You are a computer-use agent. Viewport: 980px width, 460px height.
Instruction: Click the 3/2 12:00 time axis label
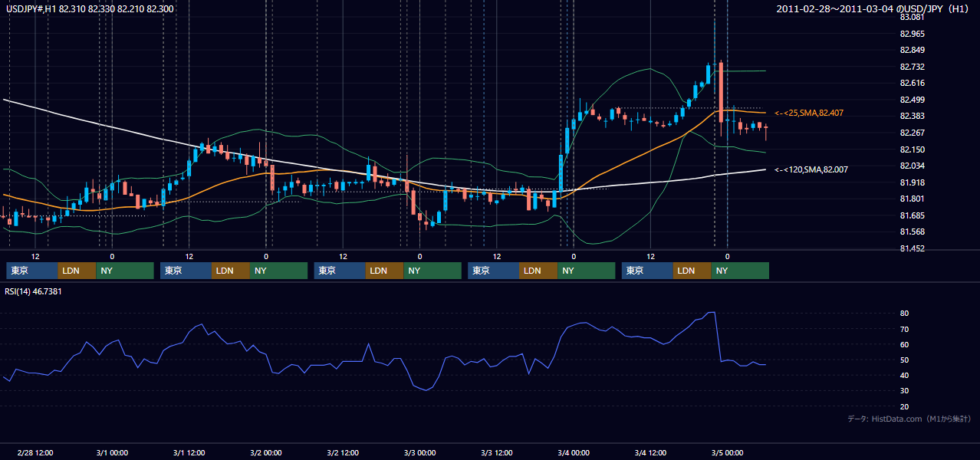point(343,452)
